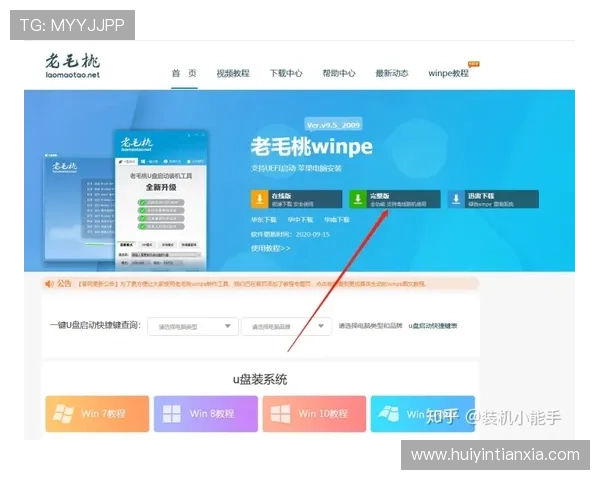Click the update date 2020-09-15 text
Viewport: 600px width, 480px height.
pyautogui.click(x=313, y=234)
